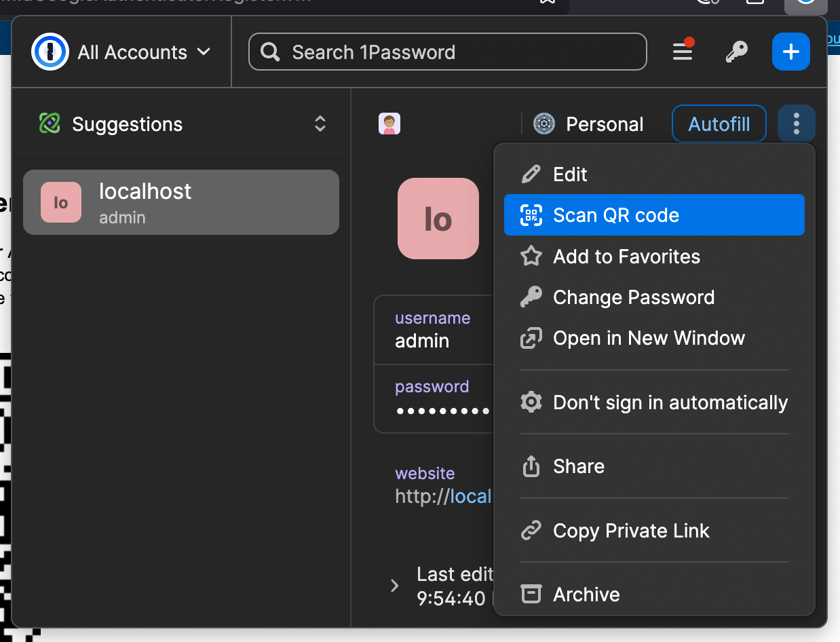Screen dimensions: 840x642
Task: Click the Autofill button
Action: pyautogui.click(x=719, y=124)
